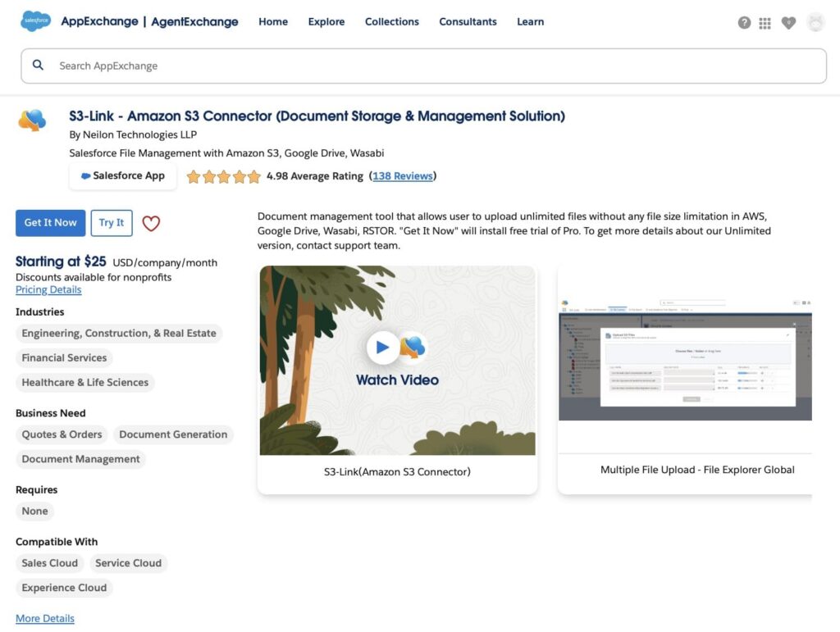Favorite this app with heart toggle
This screenshot has height=632, width=840.
pos(151,223)
